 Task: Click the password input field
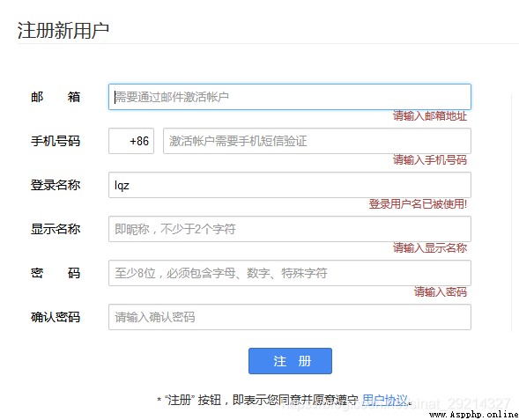tap(290, 273)
